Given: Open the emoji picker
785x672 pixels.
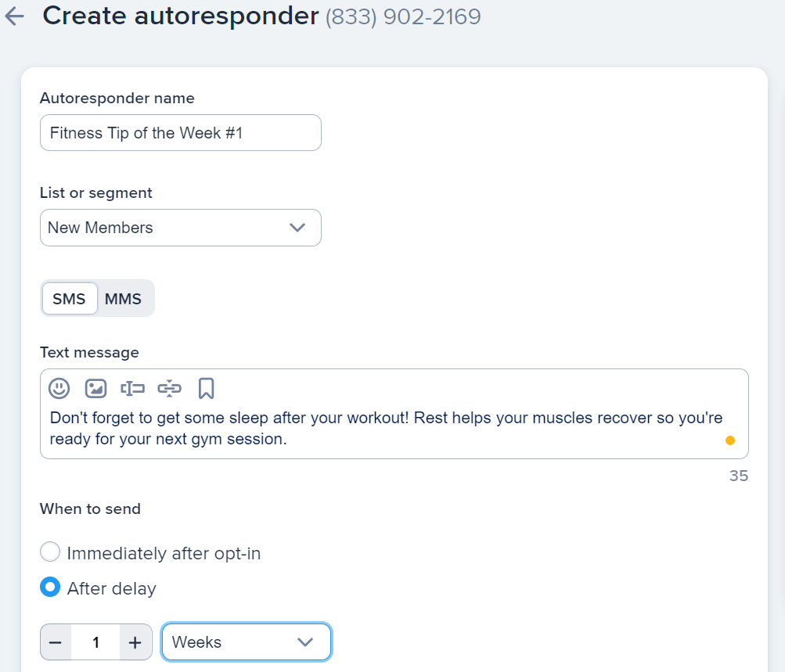Looking at the screenshot, I should (59, 388).
